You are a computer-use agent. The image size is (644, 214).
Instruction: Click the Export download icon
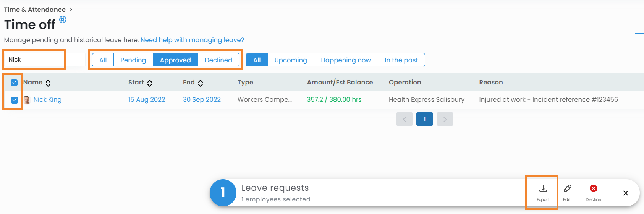click(543, 189)
